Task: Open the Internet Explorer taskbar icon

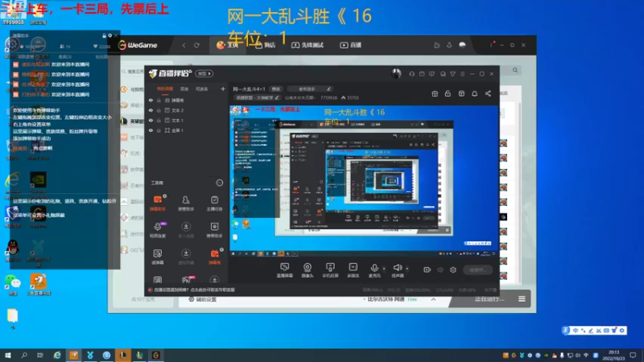Action: pos(57,355)
